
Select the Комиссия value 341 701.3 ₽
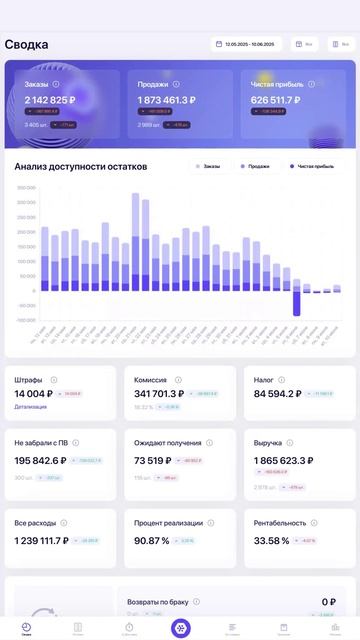point(159,394)
